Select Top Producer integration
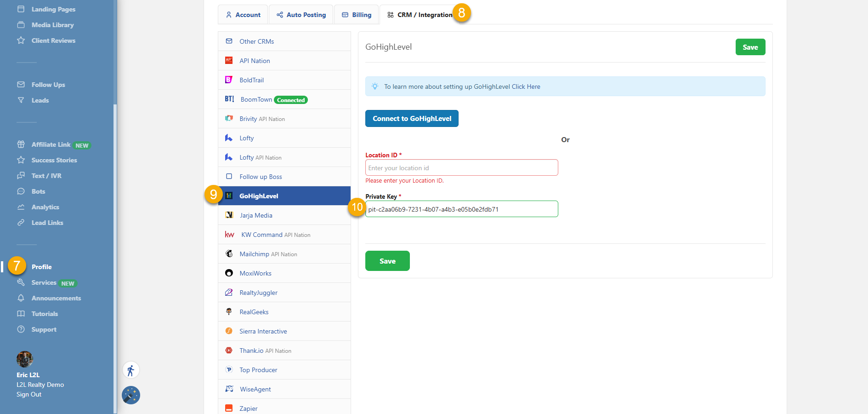Viewport: 868px width, 414px height. [x=284, y=370]
